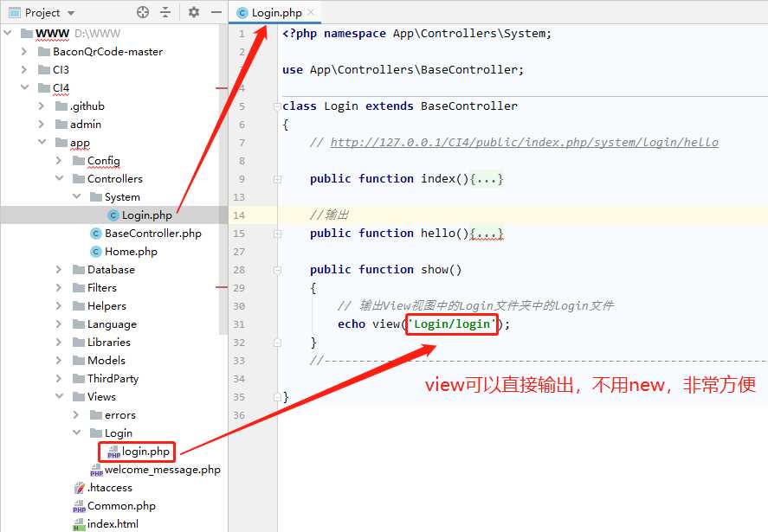The height and width of the screenshot is (532, 768).
Task: Expand the Filters folder
Action: pos(59,287)
